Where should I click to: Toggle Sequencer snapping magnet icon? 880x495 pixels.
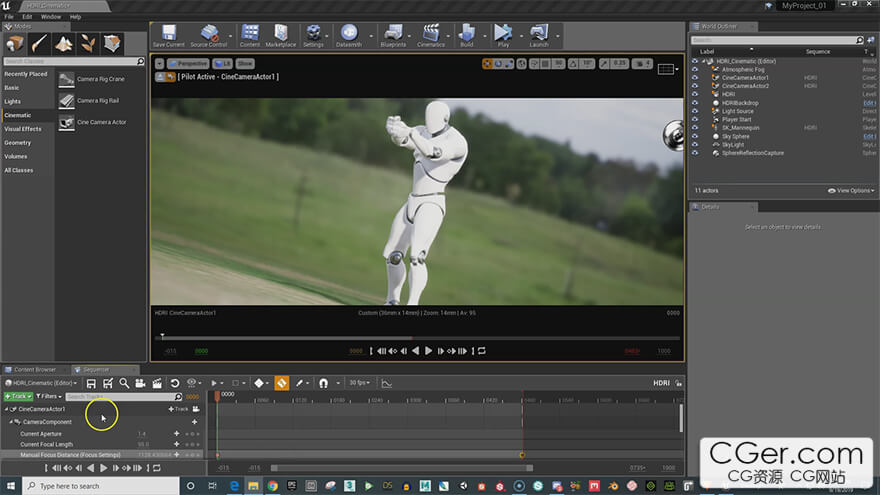[x=323, y=383]
